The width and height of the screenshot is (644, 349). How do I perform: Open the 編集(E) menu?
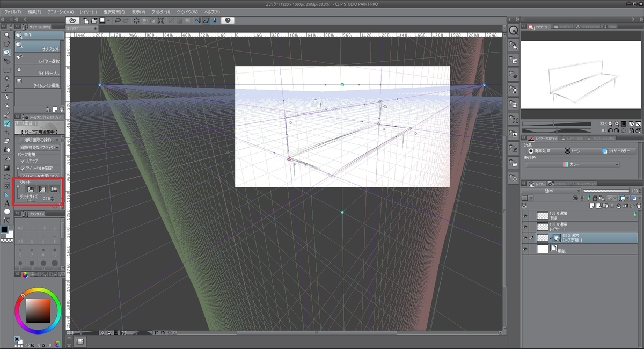[34, 12]
